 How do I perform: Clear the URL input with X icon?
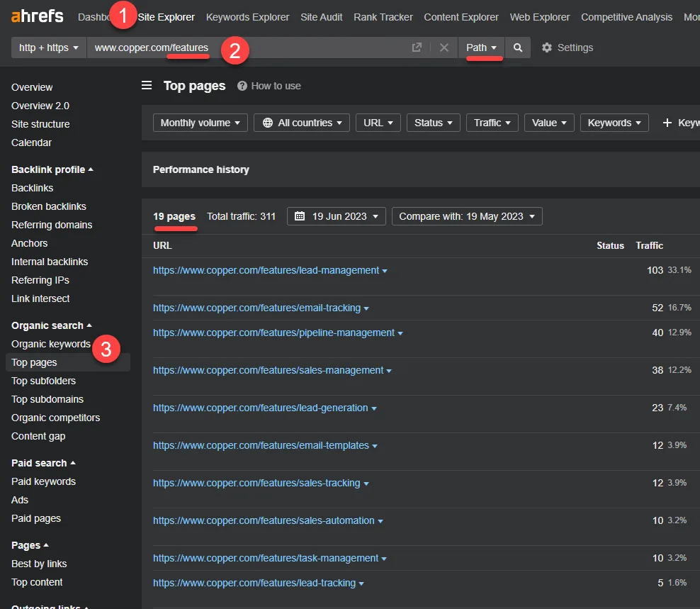pyautogui.click(x=444, y=48)
